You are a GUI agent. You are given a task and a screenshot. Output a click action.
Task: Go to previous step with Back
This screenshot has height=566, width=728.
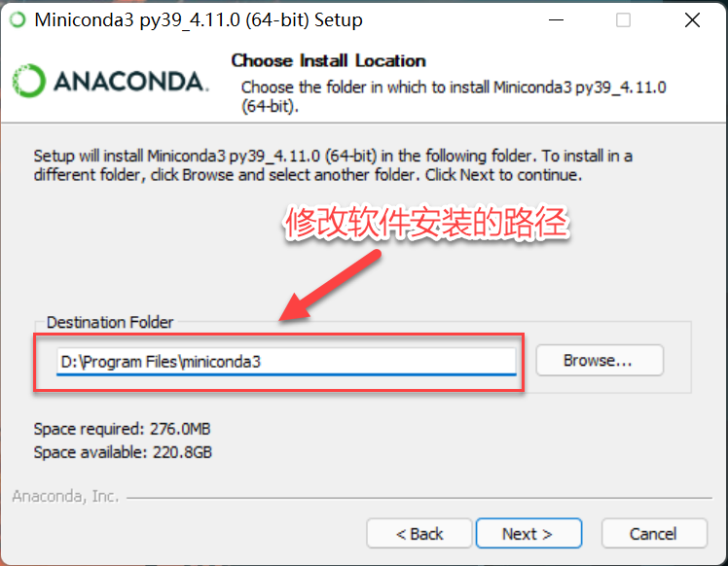[x=419, y=534]
